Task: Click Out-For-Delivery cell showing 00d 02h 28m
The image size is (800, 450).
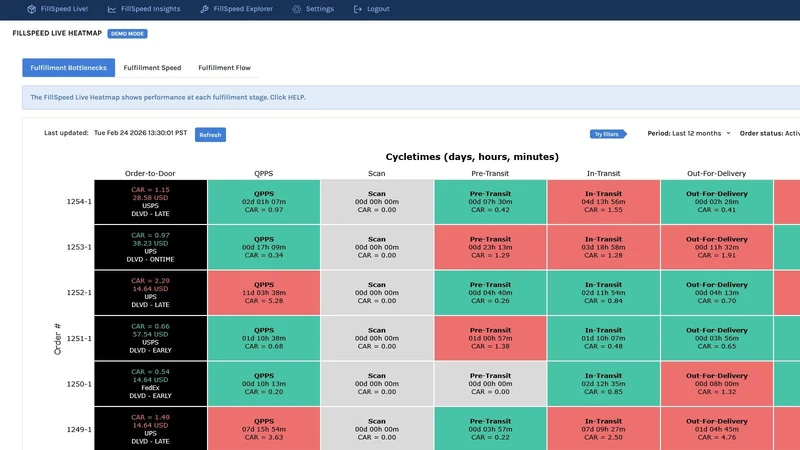Action: (717, 202)
